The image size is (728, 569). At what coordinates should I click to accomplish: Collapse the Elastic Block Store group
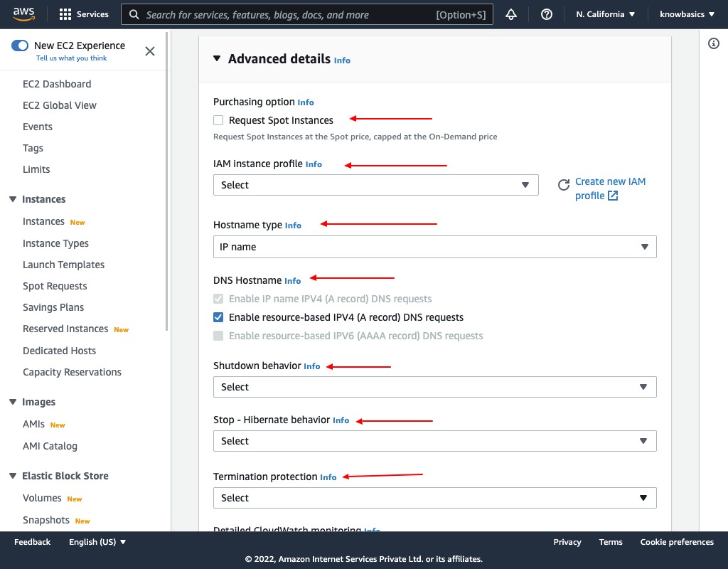[13, 476]
